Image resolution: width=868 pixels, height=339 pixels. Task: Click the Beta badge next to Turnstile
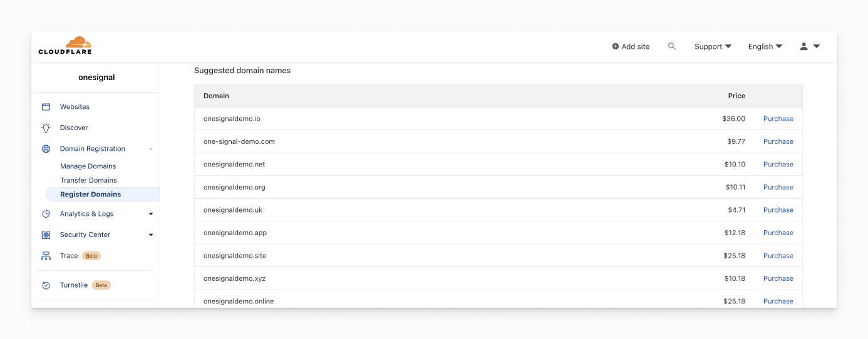(101, 285)
